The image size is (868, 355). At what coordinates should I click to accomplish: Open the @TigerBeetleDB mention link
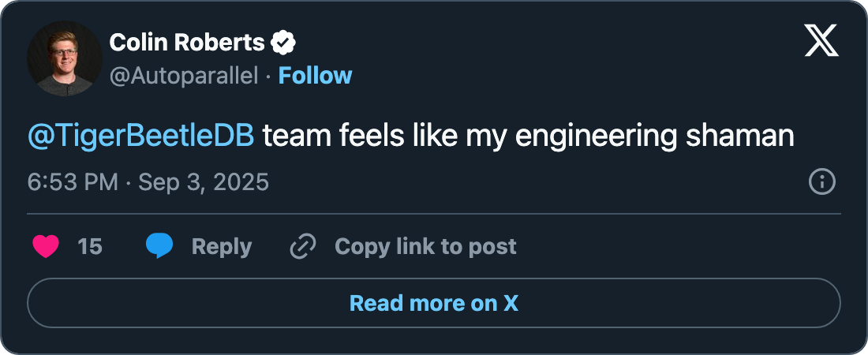point(141,136)
